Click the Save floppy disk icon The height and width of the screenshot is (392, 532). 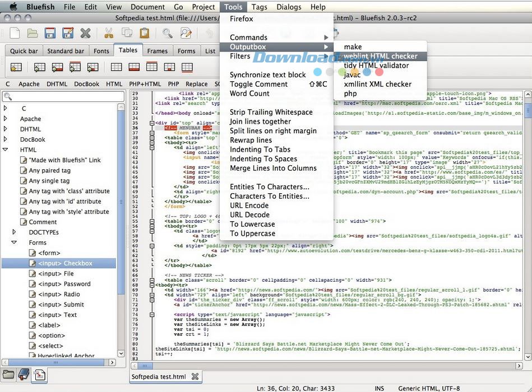click(50, 33)
